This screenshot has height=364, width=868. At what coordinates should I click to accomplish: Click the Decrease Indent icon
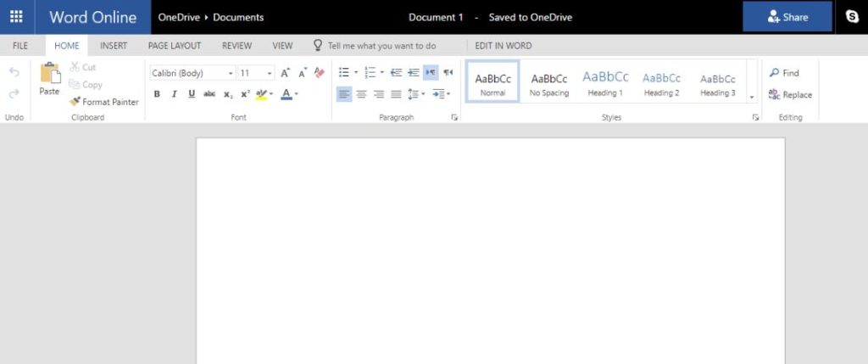tap(396, 73)
